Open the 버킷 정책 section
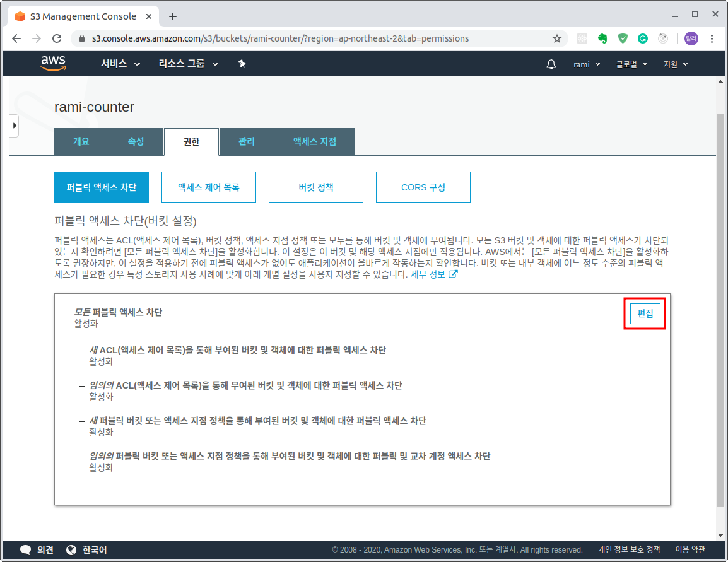The height and width of the screenshot is (562, 728). coord(316,187)
